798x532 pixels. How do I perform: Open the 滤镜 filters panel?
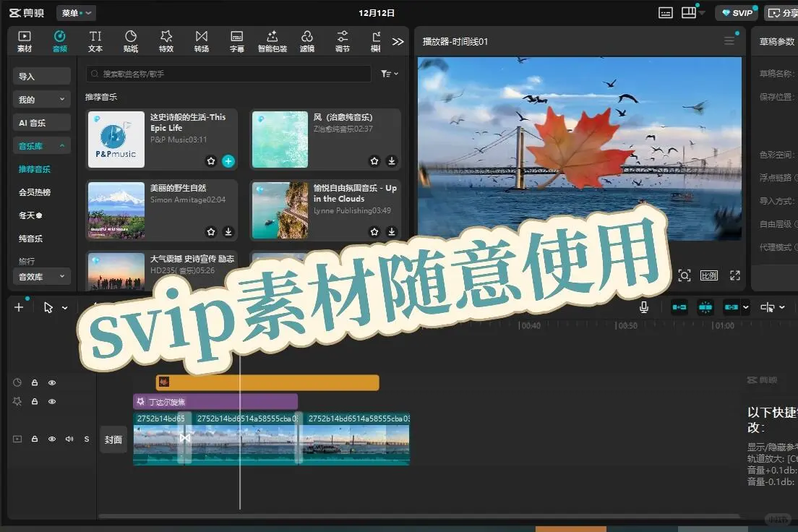coord(307,40)
